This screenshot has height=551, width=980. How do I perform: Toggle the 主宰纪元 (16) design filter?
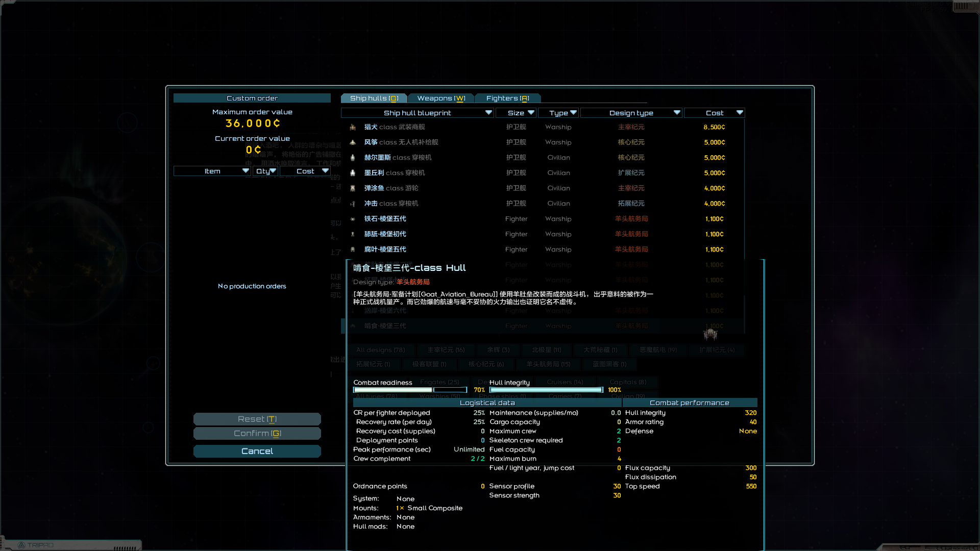(446, 350)
